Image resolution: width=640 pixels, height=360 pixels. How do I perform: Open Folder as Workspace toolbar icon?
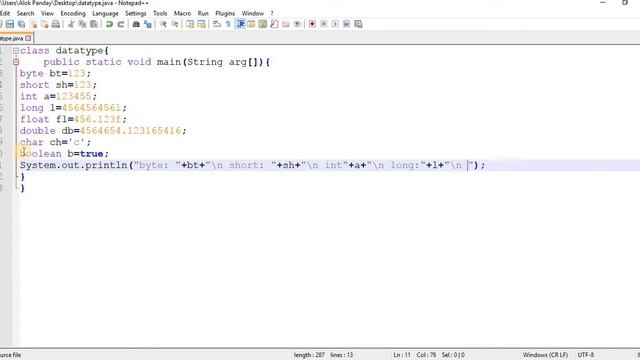[285, 24]
